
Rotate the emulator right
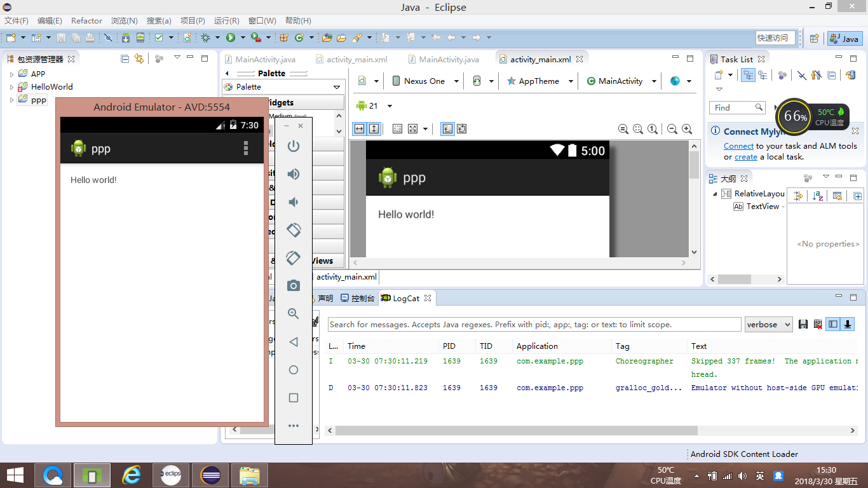click(294, 257)
